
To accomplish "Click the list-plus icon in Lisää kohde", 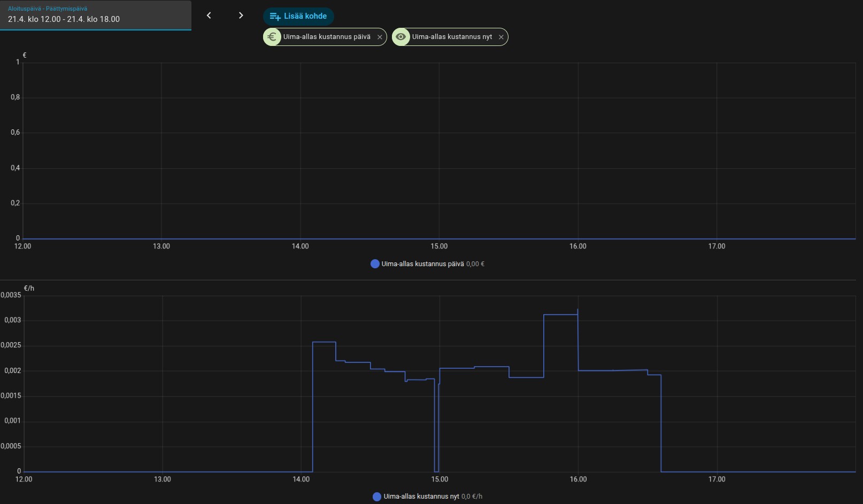I will tap(275, 17).
